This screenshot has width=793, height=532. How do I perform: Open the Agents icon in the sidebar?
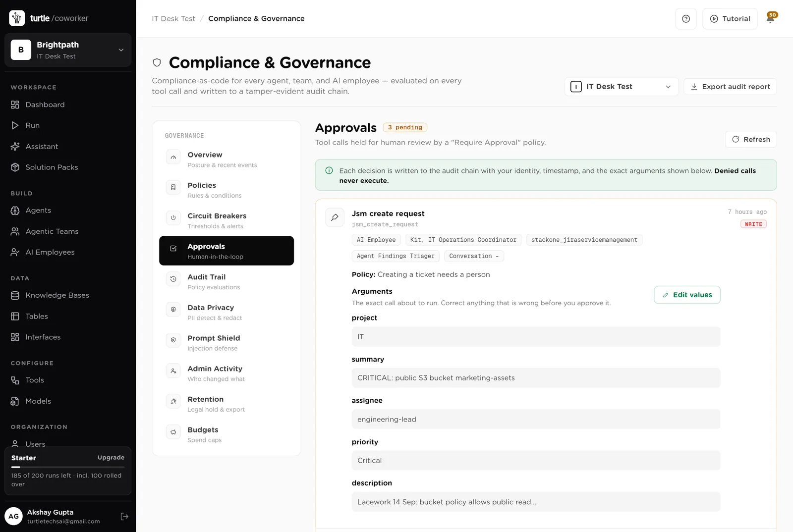click(15, 211)
